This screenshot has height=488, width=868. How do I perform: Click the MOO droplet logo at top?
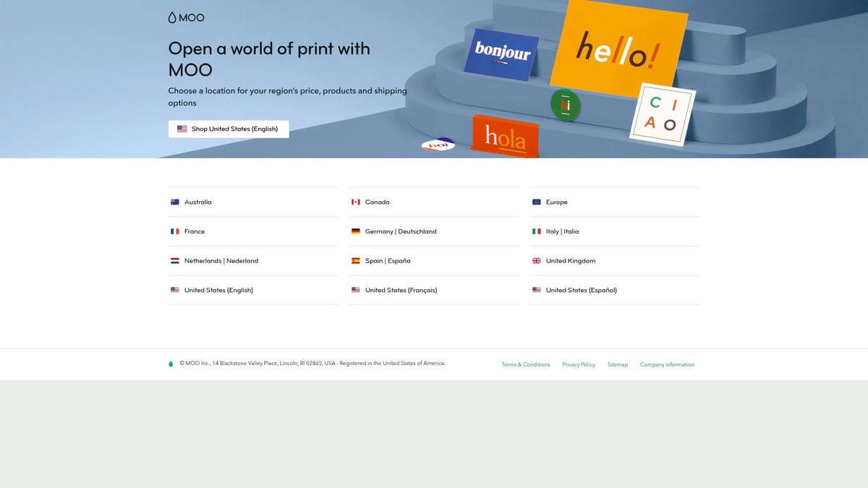pyautogui.click(x=171, y=17)
